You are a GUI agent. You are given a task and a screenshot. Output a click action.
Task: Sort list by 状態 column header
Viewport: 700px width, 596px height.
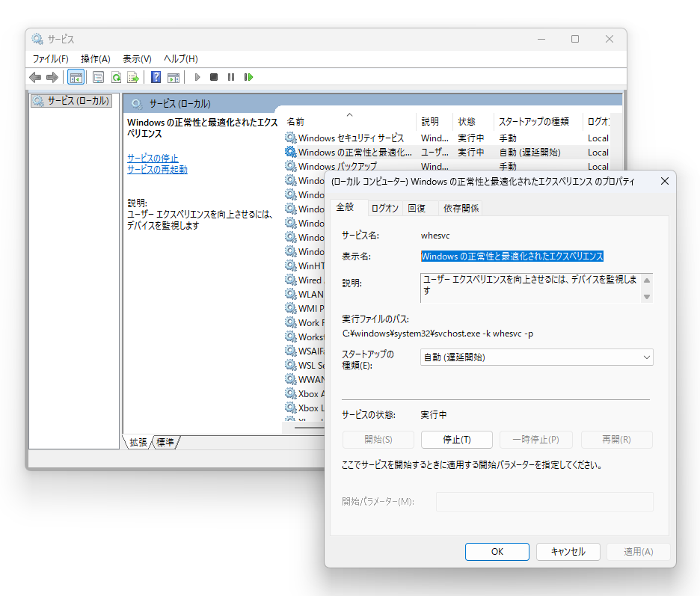pos(473,121)
